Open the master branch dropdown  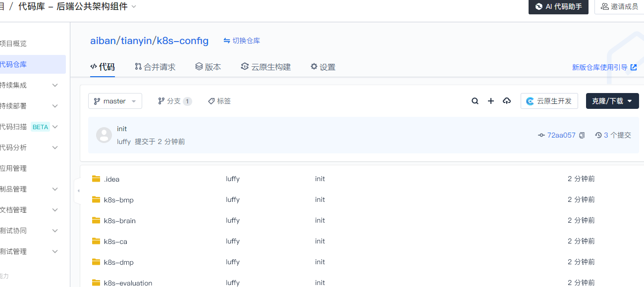tap(115, 101)
